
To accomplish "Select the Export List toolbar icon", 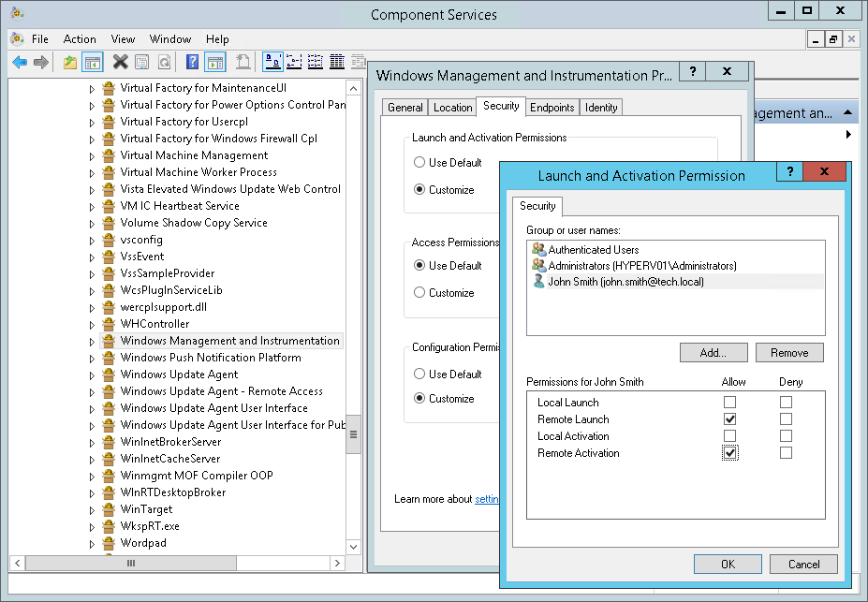I will tap(243, 61).
